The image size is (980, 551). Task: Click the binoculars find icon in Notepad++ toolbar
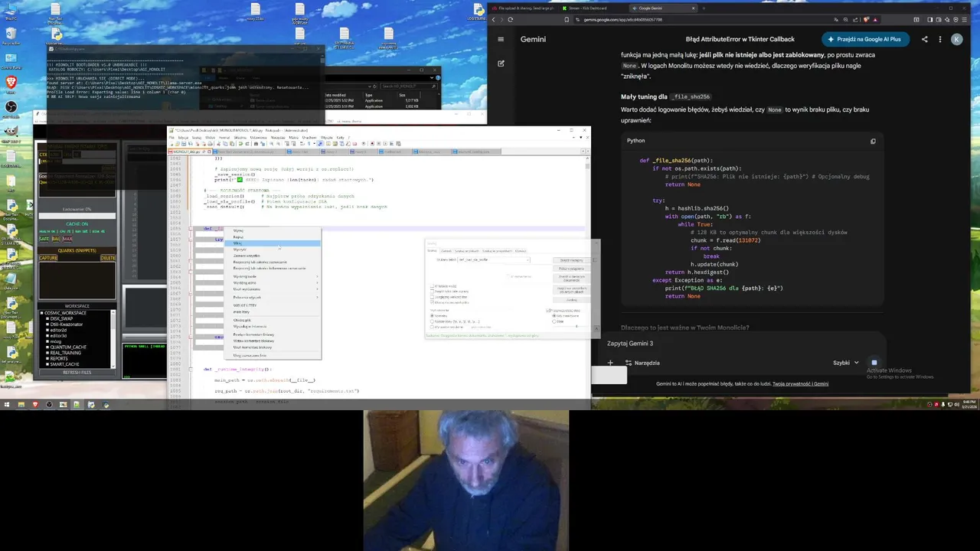point(256,144)
